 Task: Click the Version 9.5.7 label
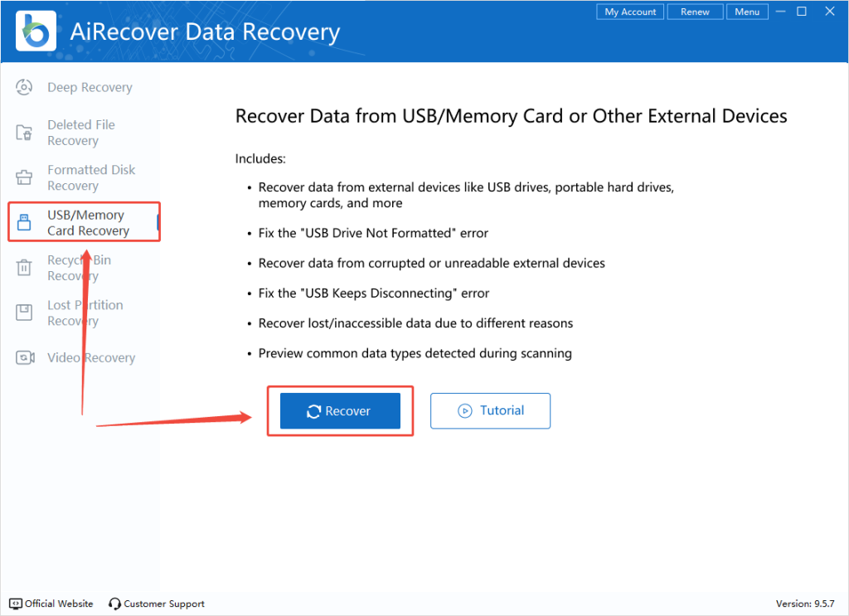point(806,604)
